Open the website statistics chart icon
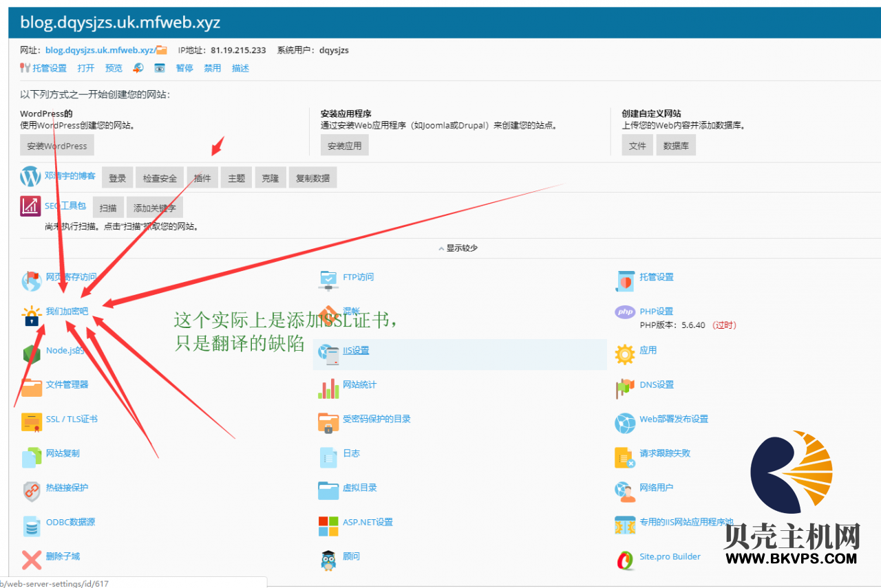881x588 pixels. click(x=328, y=387)
